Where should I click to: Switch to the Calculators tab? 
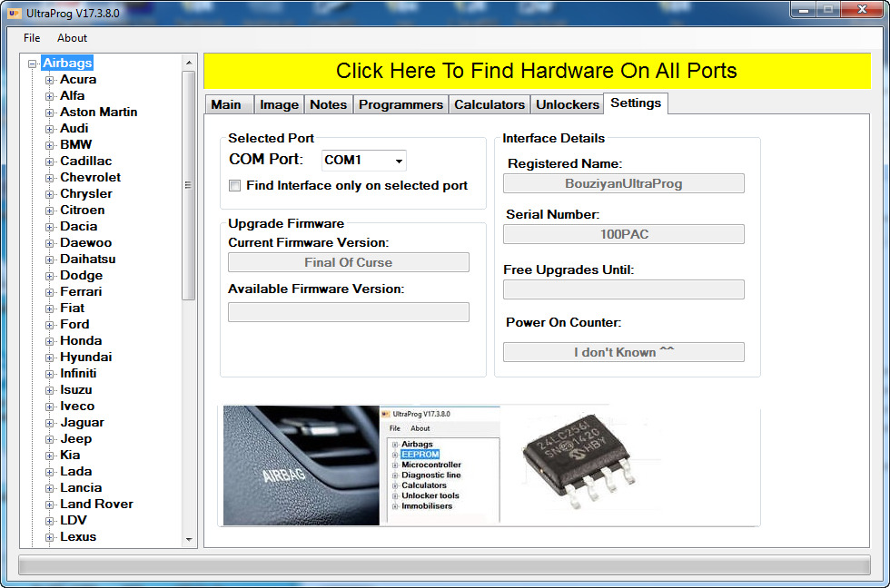(489, 105)
